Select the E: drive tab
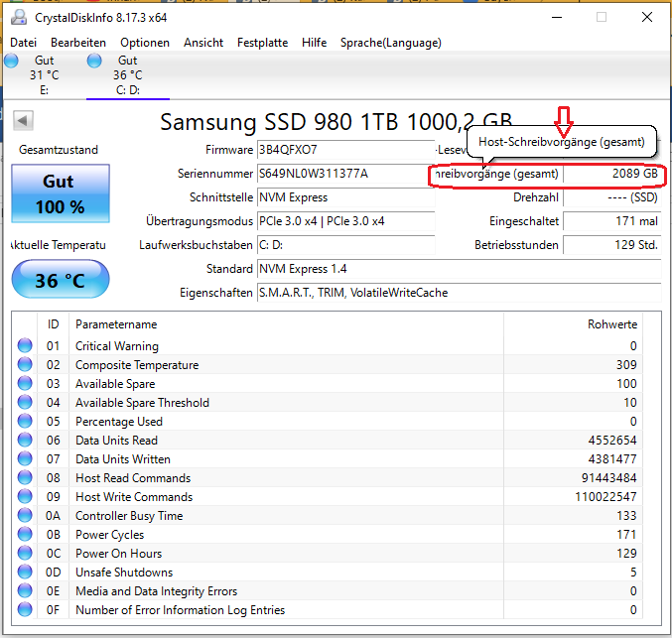The image size is (672, 638). (x=44, y=75)
